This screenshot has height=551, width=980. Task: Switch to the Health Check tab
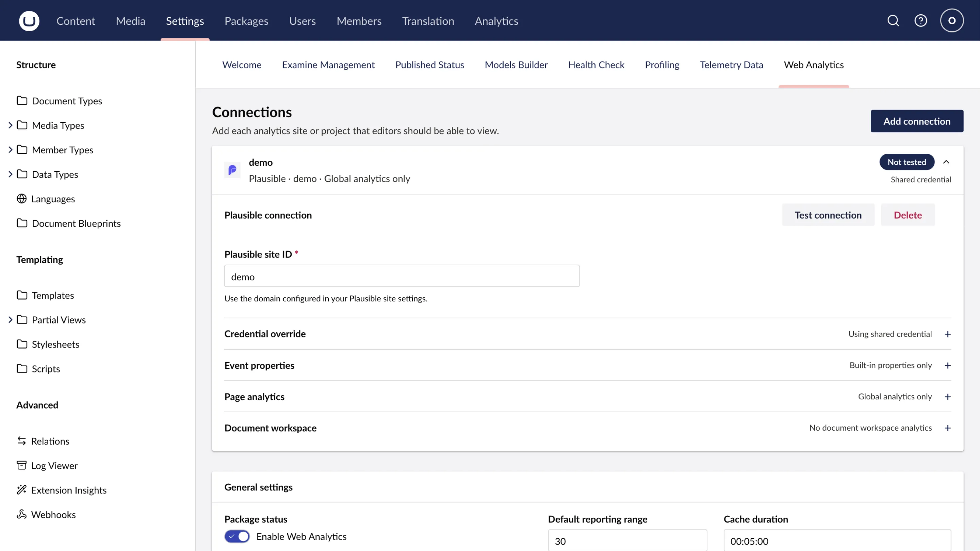(x=596, y=65)
